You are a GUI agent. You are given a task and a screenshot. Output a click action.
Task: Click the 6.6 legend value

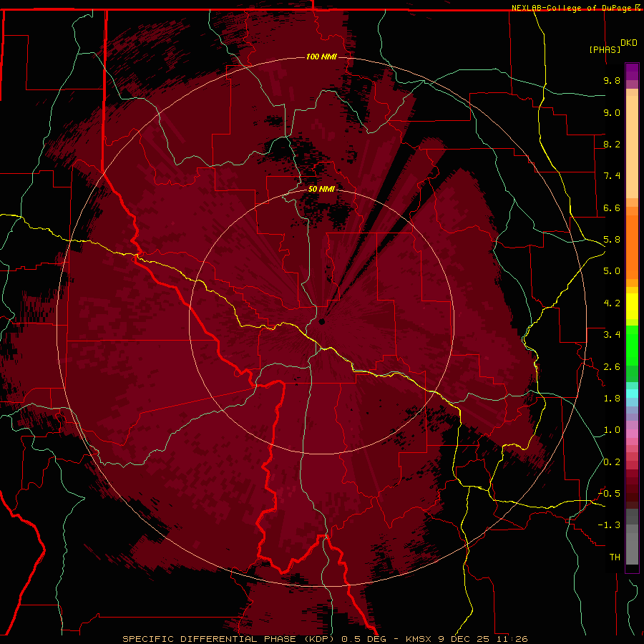[612, 208]
